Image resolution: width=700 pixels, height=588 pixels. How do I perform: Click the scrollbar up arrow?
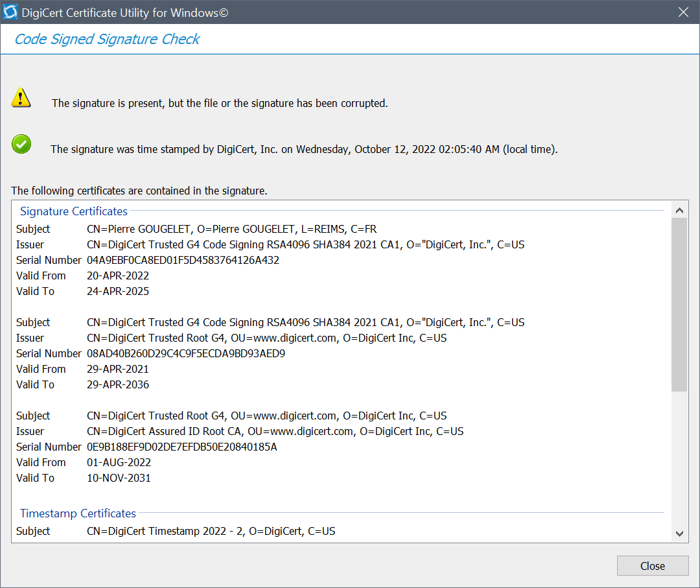[679, 210]
